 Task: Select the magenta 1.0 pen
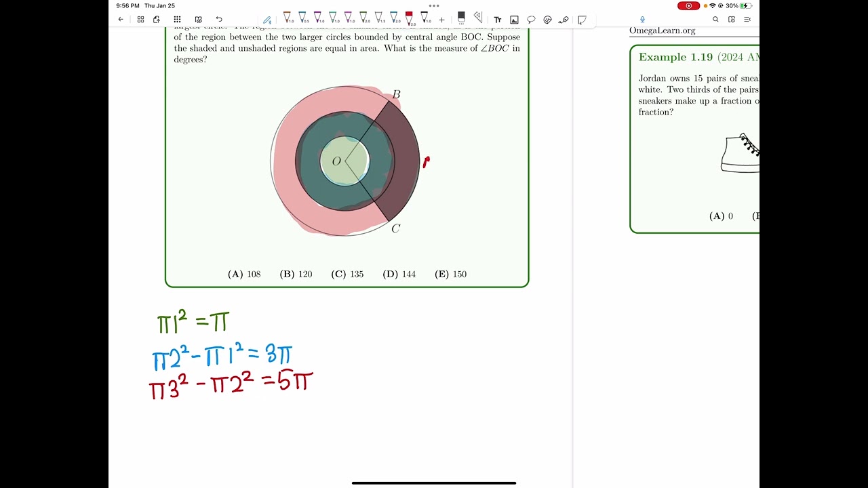pyautogui.click(x=349, y=18)
